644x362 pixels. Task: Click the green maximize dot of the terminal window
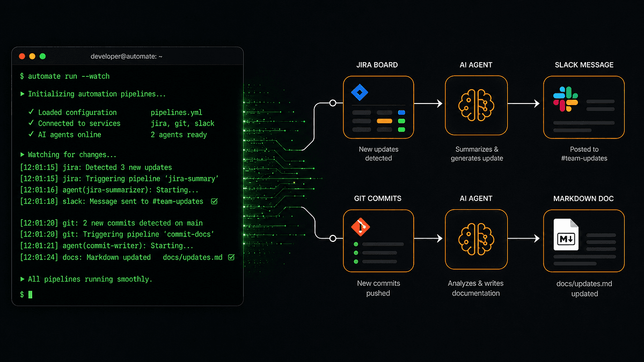(x=42, y=56)
